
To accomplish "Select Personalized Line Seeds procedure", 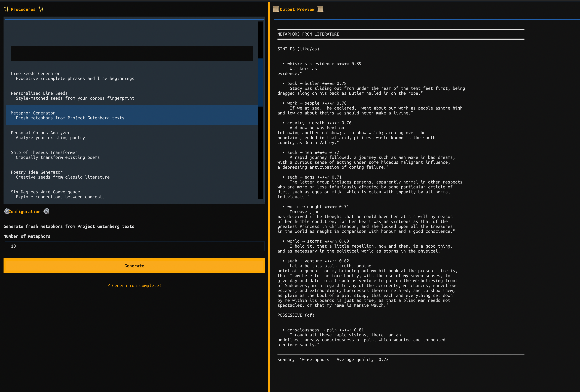I will tap(72, 95).
